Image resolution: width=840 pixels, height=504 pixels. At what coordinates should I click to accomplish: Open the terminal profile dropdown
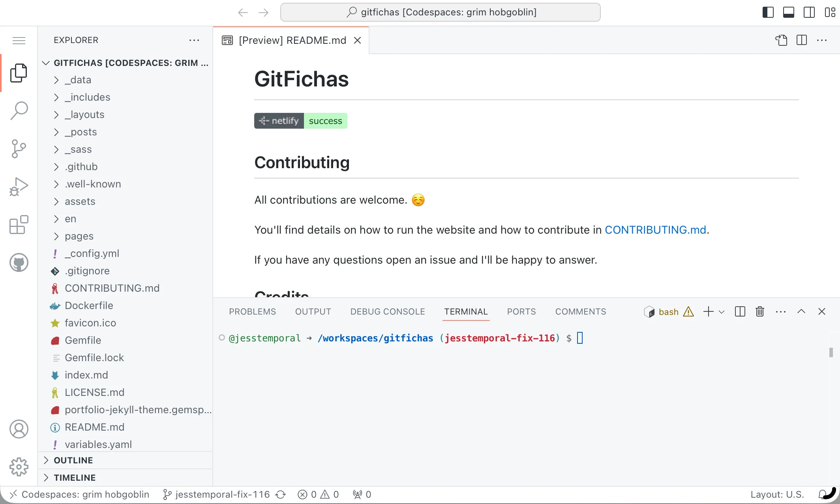tap(722, 311)
